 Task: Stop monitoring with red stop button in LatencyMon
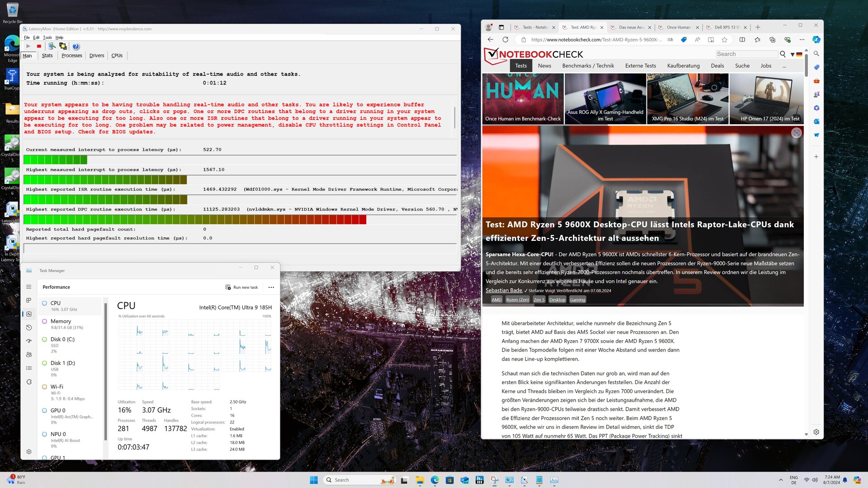click(x=39, y=46)
